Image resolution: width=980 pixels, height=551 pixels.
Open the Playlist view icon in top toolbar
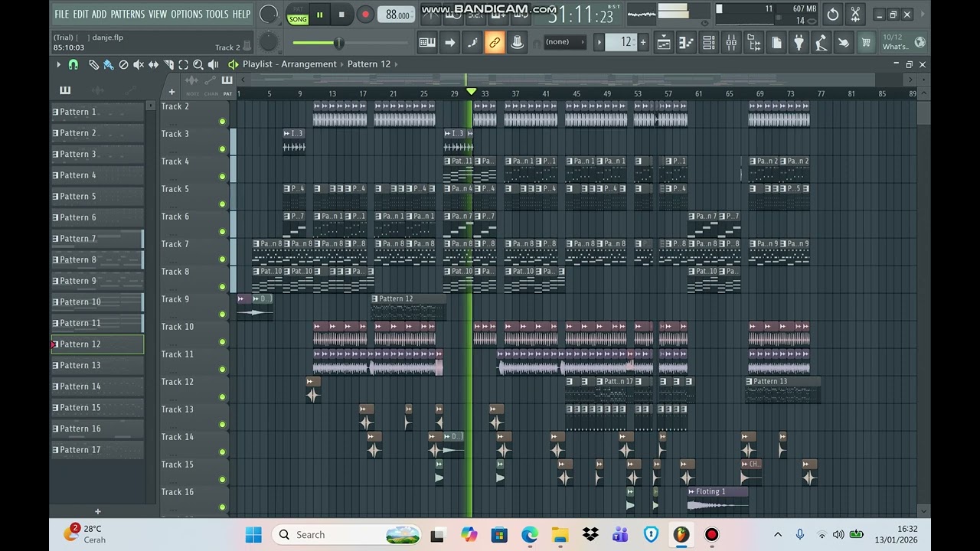(x=663, y=43)
